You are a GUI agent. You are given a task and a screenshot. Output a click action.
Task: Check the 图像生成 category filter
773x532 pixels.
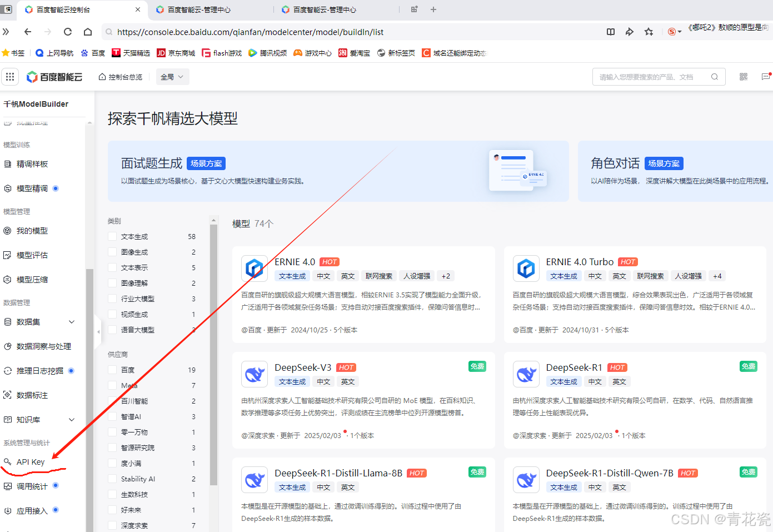[x=112, y=252]
